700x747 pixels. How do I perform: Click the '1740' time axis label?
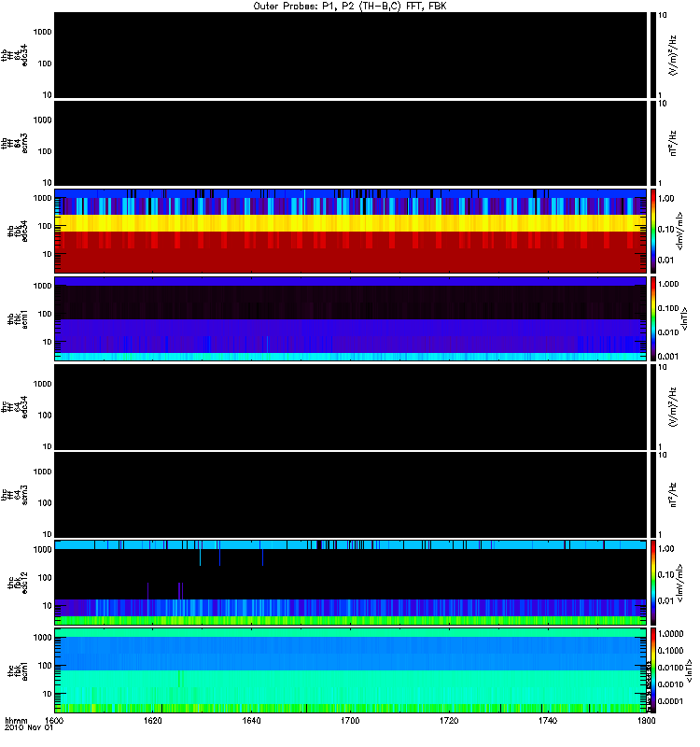coord(548,720)
